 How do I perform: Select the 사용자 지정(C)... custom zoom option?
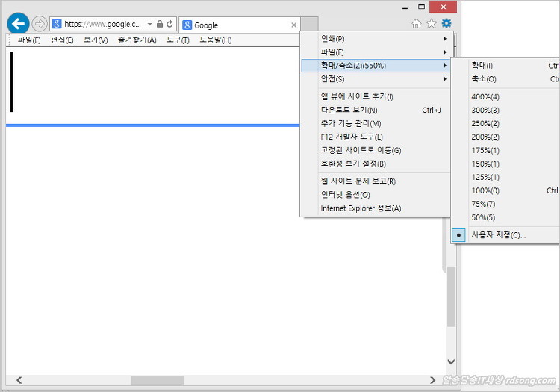click(x=498, y=234)
